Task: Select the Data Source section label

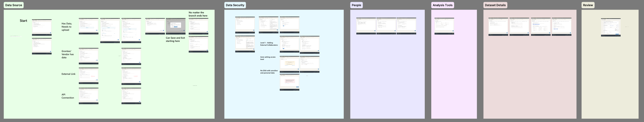Action: pos(13,5)
